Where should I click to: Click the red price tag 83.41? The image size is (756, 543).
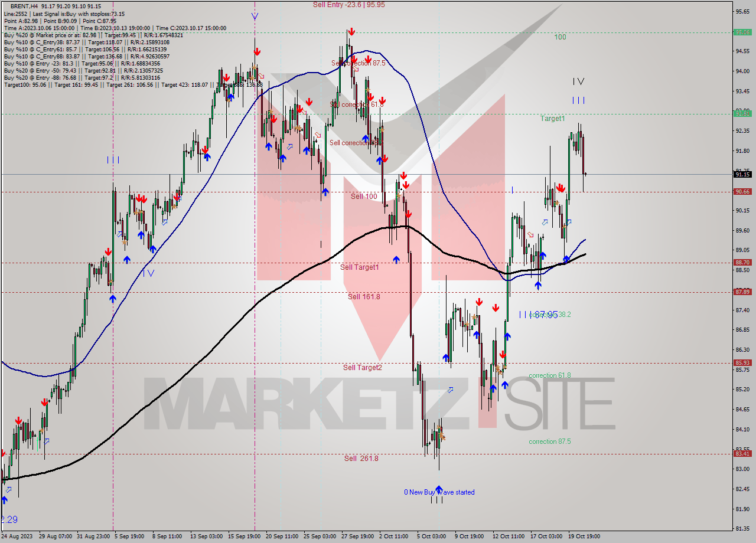click(742, 454)
